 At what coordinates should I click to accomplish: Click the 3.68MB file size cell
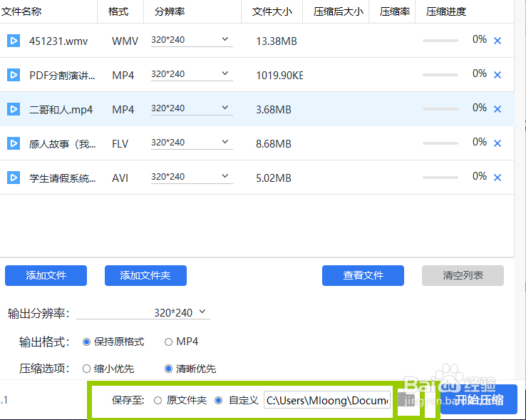(x=274, y=110)
